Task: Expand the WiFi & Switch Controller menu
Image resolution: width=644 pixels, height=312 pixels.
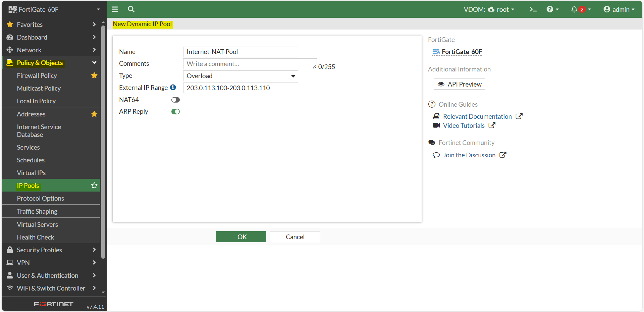Action: 51,288
